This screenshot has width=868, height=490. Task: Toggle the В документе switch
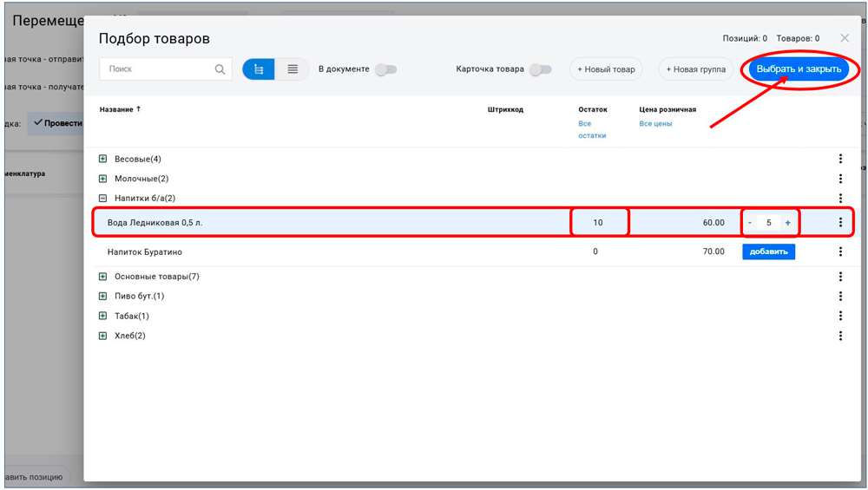tap(385, 69)
